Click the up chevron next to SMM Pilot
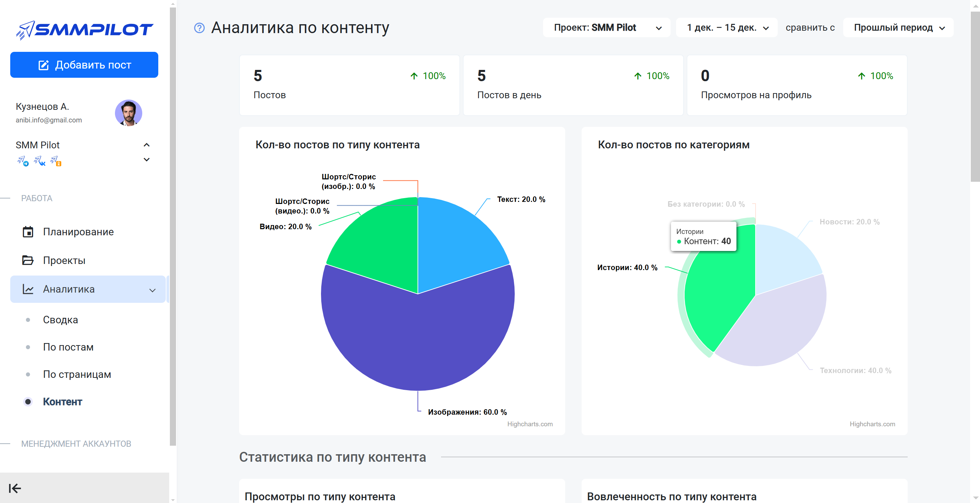Viewport: 980px width, 503px height. point(146,145)
